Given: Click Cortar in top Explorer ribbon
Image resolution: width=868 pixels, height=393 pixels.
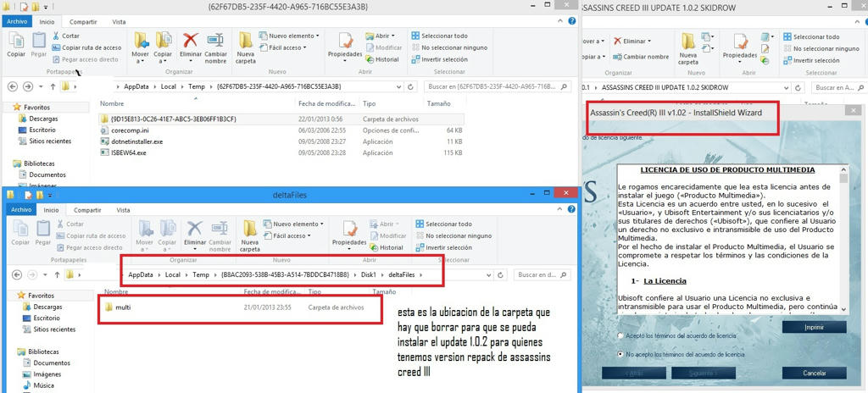Looking at the screenshot, I should coord(66,36).
